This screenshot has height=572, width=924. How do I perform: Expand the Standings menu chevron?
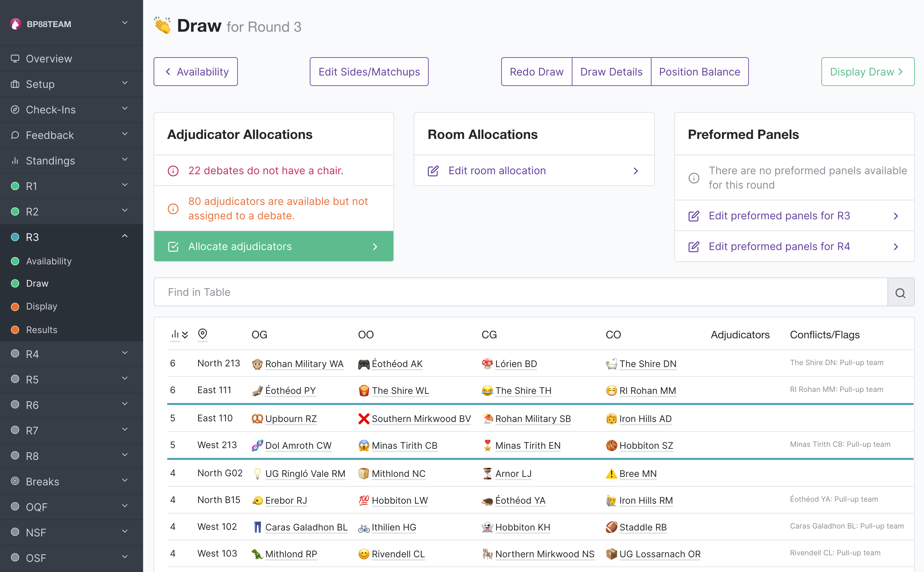(125, 160)
